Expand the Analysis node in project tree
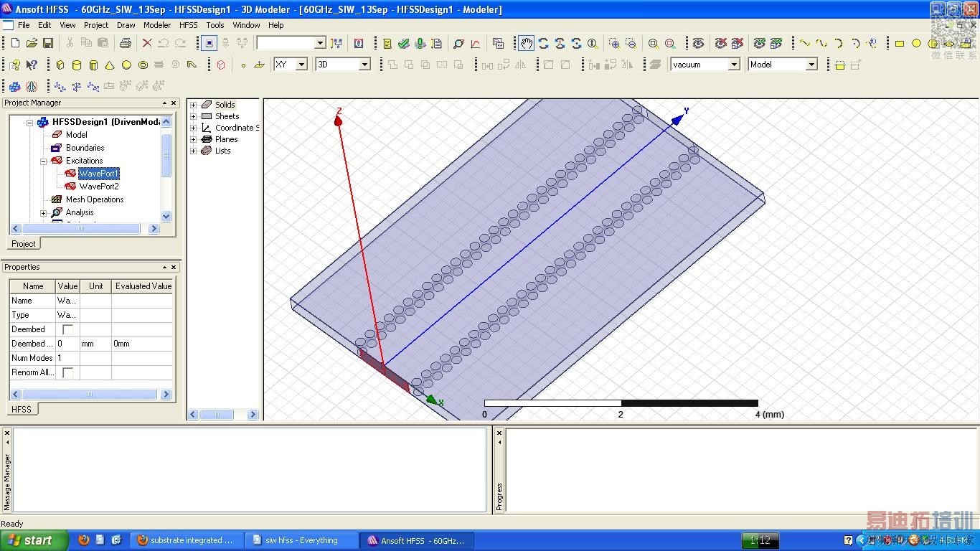This screenshot has height=551, width=980. click(x=43, y=213)
